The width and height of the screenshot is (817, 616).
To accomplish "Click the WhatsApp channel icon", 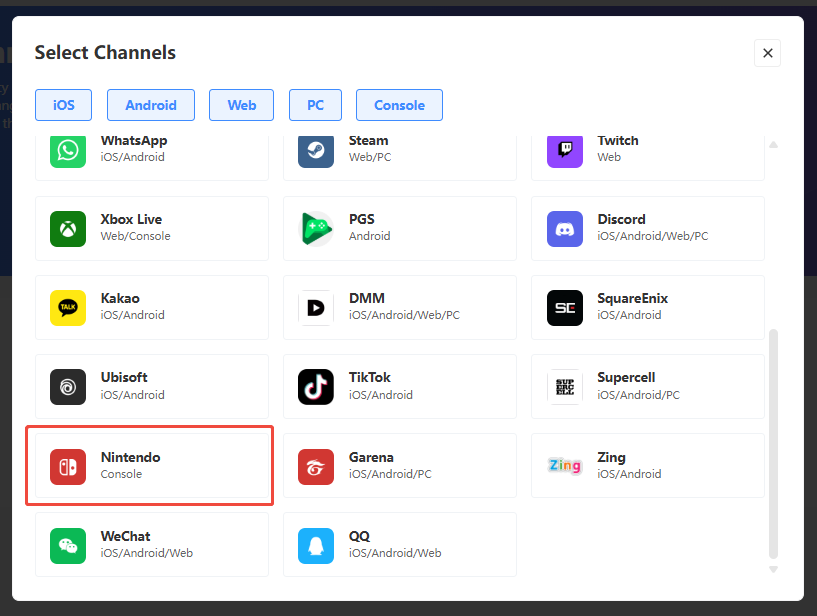I will pos(68,150).
